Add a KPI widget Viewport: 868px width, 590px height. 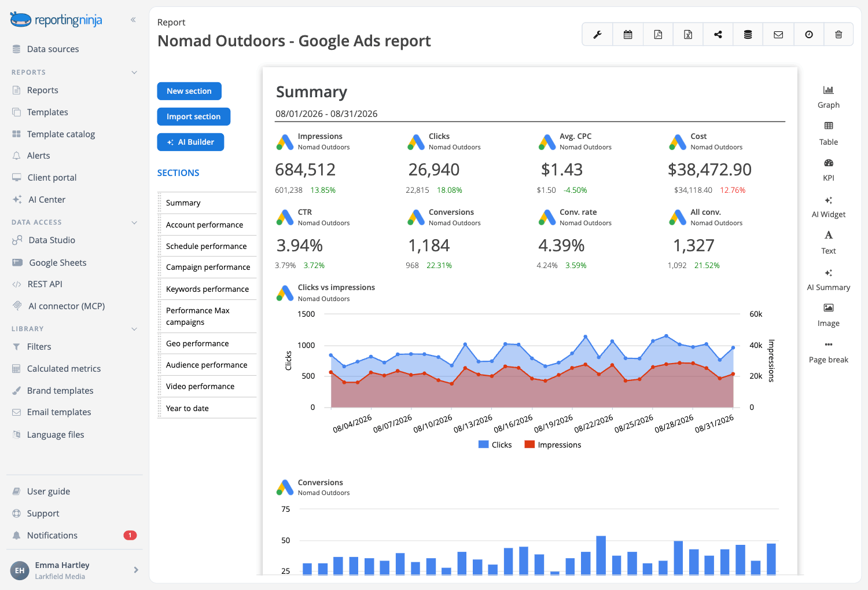click(829, 170)
